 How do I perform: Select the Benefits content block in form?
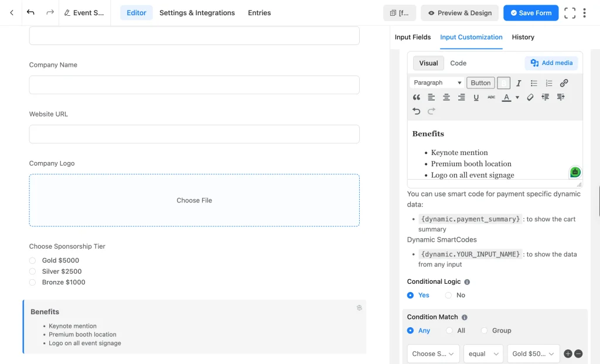coord(195,327)
